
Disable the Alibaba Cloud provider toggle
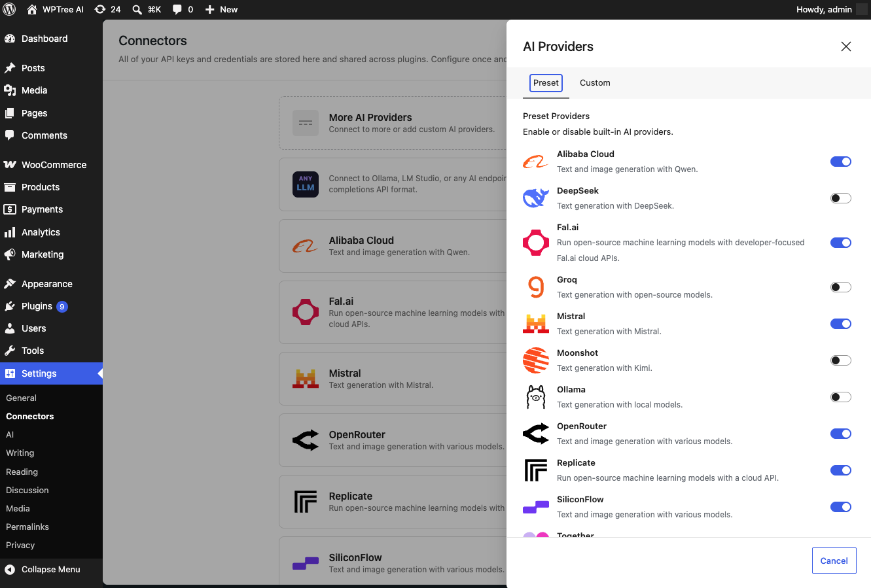coord(840,162)
